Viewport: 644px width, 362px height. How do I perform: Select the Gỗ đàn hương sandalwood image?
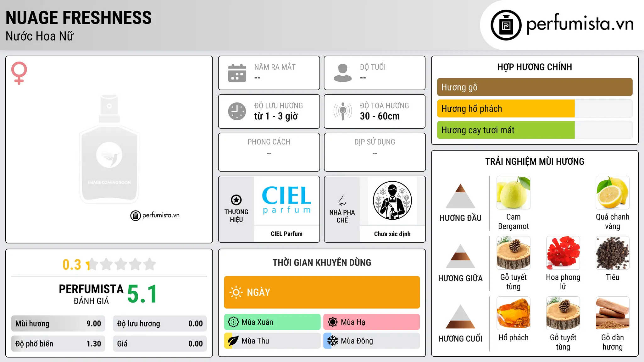[x=613, y=313]
